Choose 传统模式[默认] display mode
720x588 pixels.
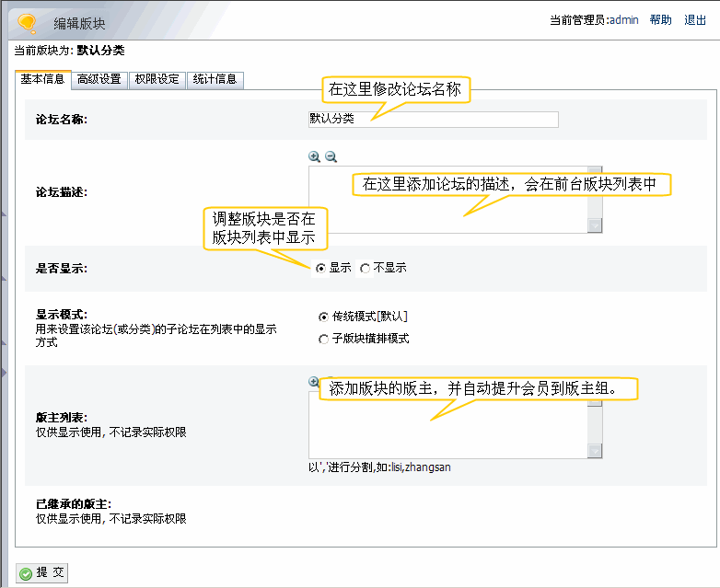pos(323,317)
